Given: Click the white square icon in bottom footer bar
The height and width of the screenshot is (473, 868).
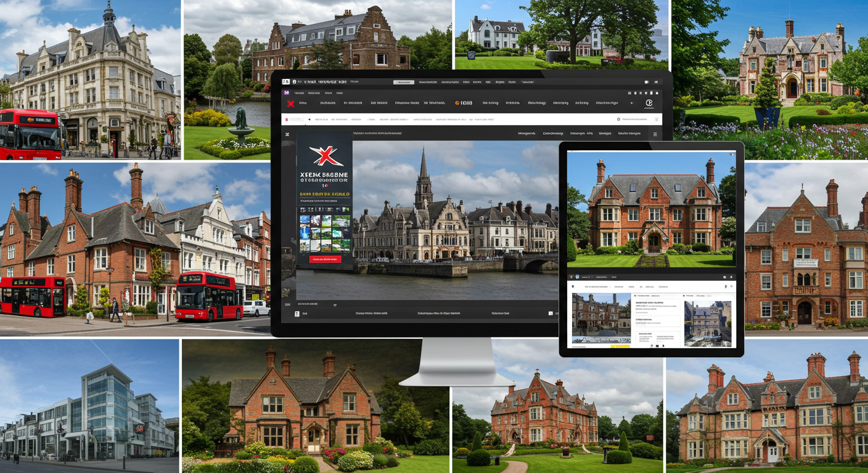Looking at the screenshot, I should [x=297, y=313].
